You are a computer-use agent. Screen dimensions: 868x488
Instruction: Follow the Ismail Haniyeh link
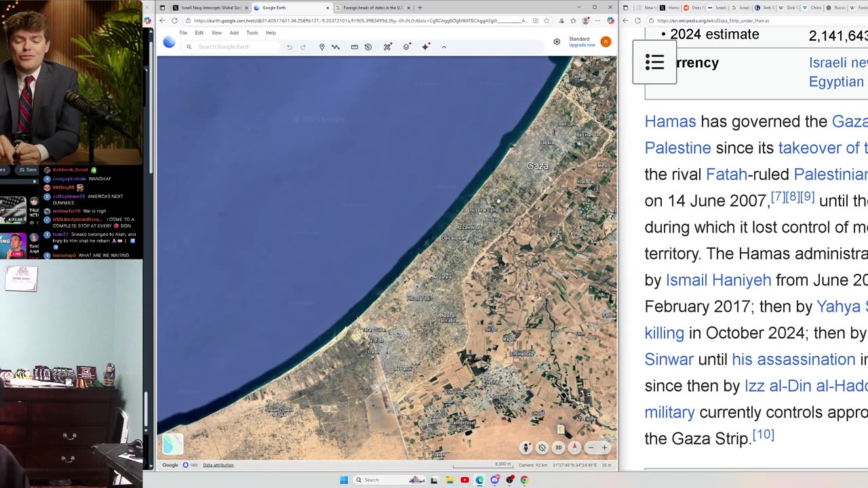click(x=718, y=280)
